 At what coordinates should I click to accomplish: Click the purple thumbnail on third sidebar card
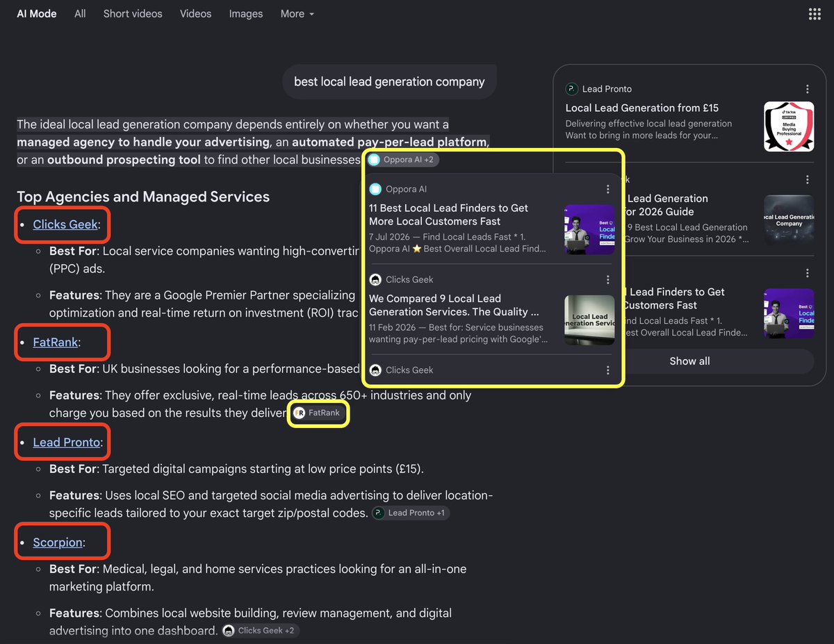(789, 313)
